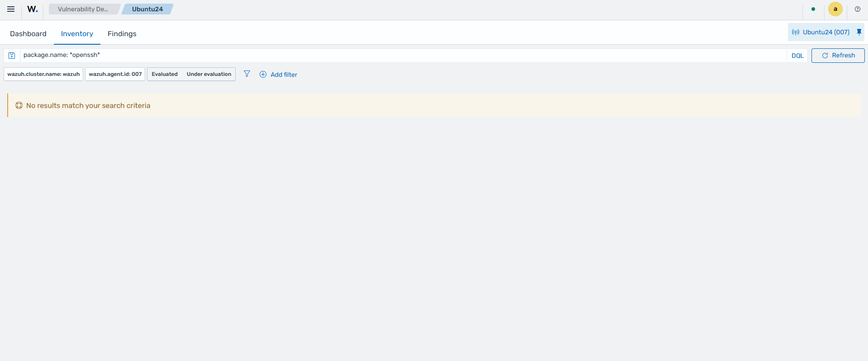Toggle the Under evaluation filter
The width and height of the screenshot is (868, 361).
pos(209,74)
